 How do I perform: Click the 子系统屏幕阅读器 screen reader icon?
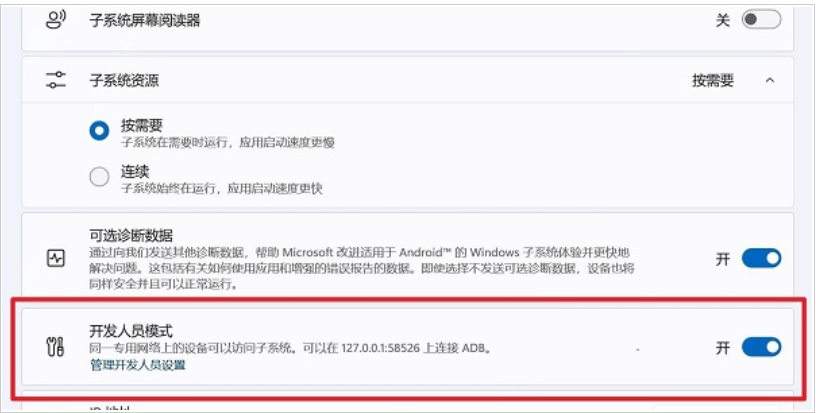click(56, 20)
